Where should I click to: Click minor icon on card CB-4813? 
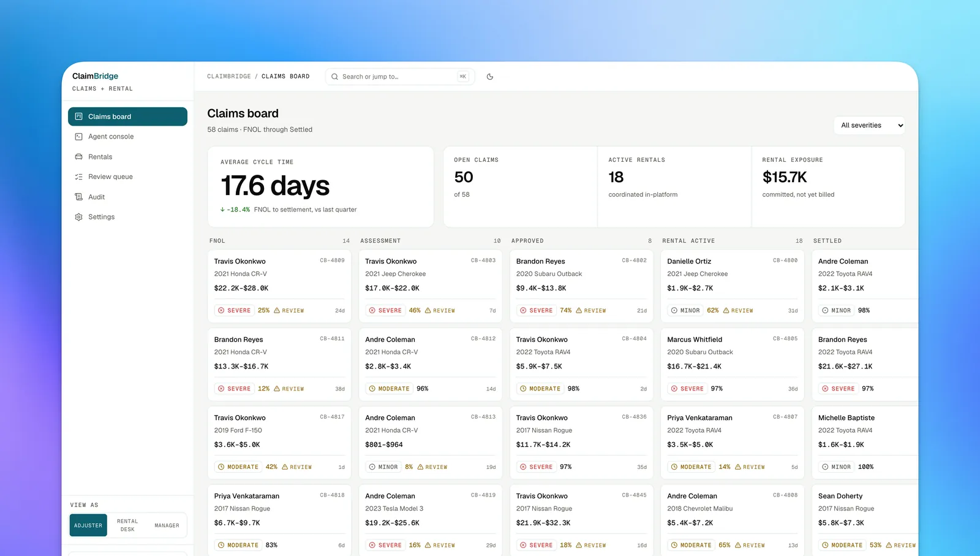click(372, 467)
